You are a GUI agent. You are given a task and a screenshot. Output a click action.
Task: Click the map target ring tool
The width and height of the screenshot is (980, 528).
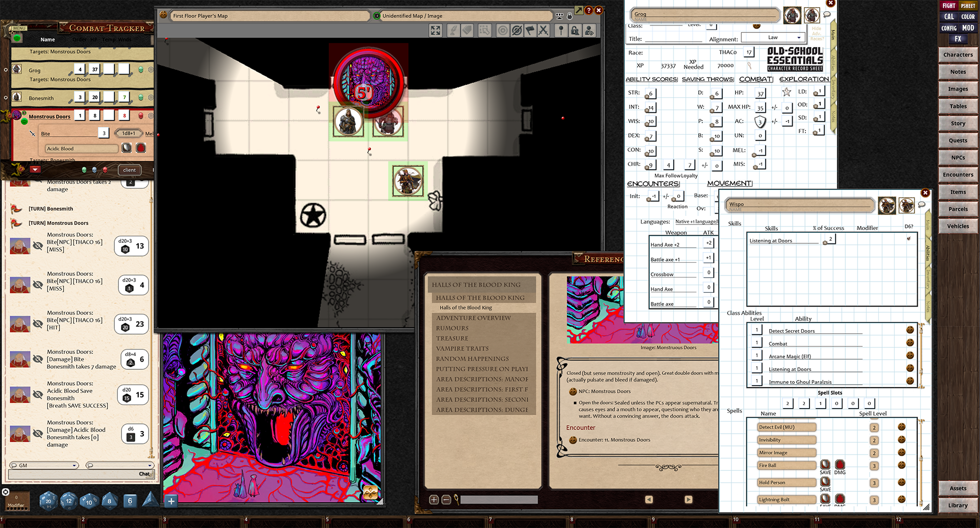[x=503, y=31]
